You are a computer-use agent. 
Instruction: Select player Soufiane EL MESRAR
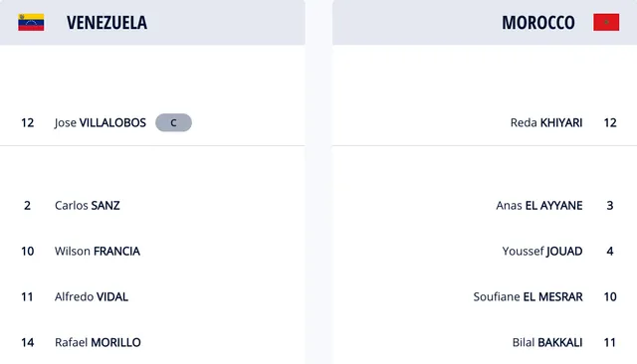529,296
